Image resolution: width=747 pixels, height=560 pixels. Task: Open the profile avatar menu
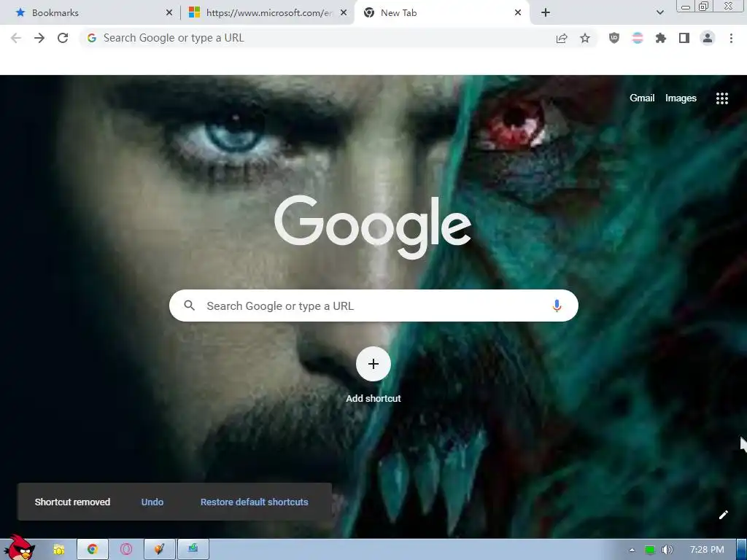[x=708, y=38]
